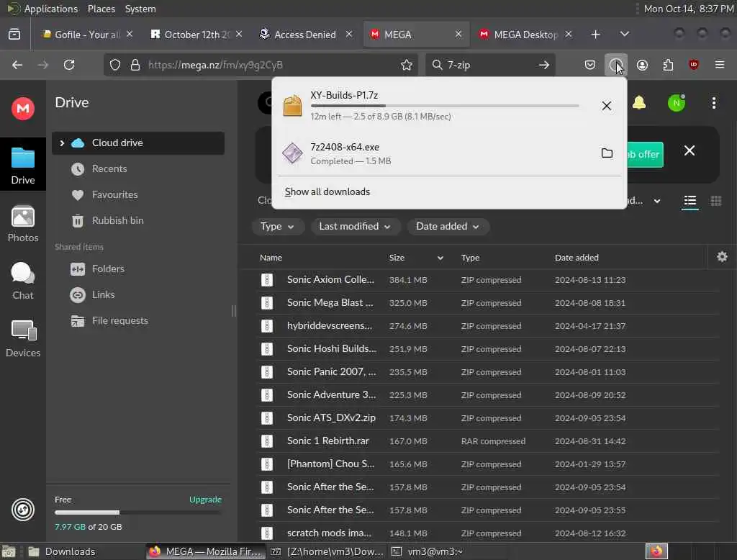The width and height of the screenshot is (737, 560).
Task: Open the uBlock Origin icon
Action: point(693,65)
